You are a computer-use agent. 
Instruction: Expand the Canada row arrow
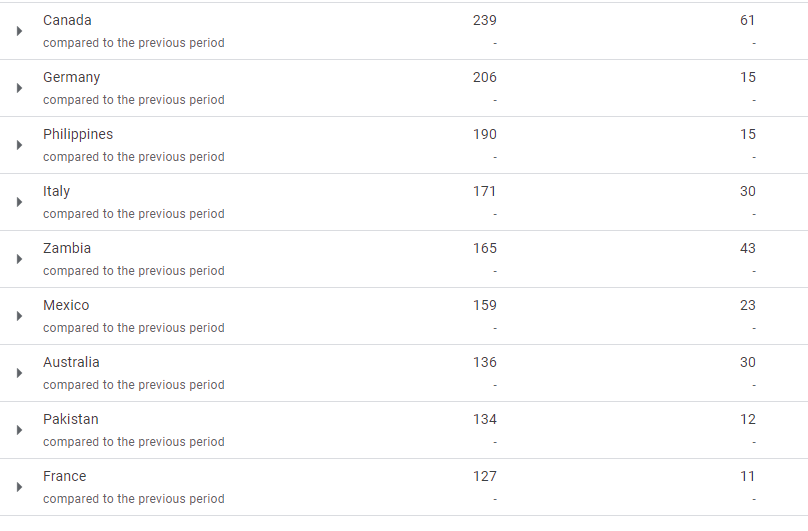coord(19,31)
